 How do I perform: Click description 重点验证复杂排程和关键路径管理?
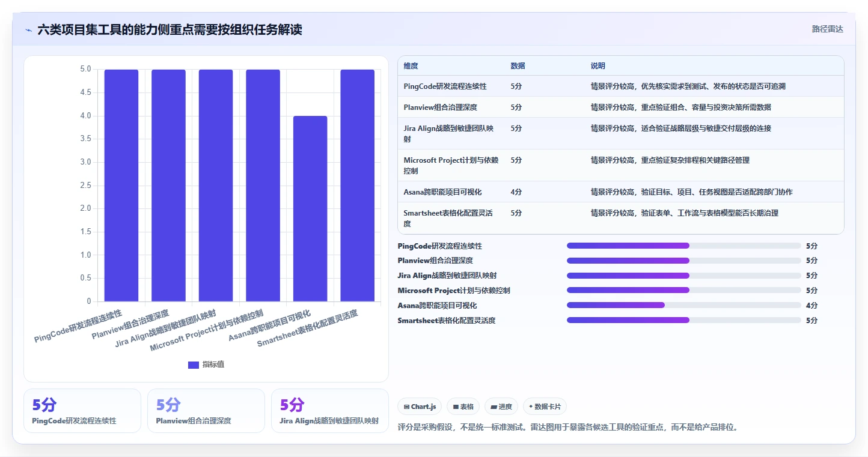pyautogui.click(x=695, y=160)
